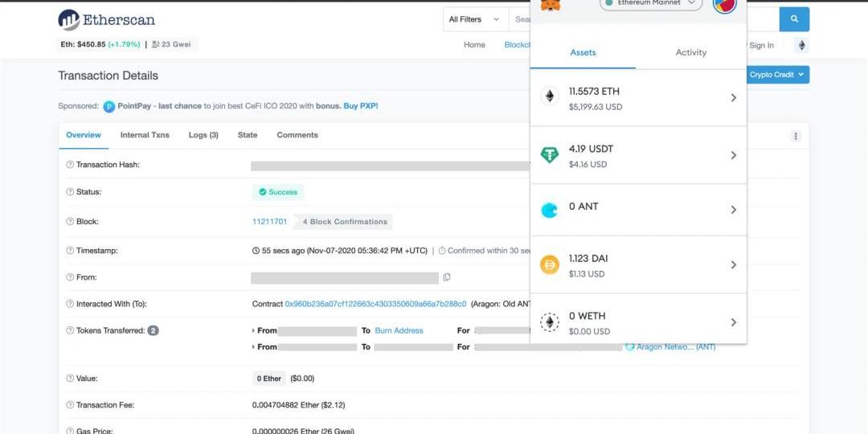The width and height of the screenshot is (868, 434).
Task: Click the 4 Block Confirmations badge
Action: point(345,222)
